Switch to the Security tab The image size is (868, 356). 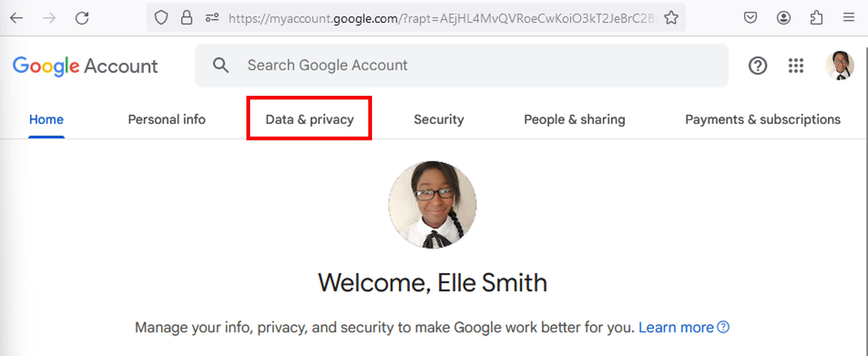click(x=439, y=120)
